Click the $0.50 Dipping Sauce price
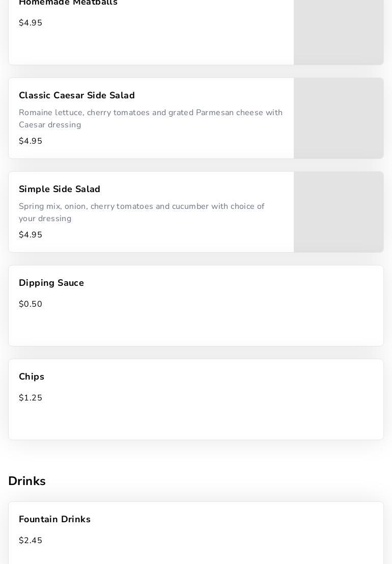The height and width of the screenshot is (564, 392). [x=31, y=304]
